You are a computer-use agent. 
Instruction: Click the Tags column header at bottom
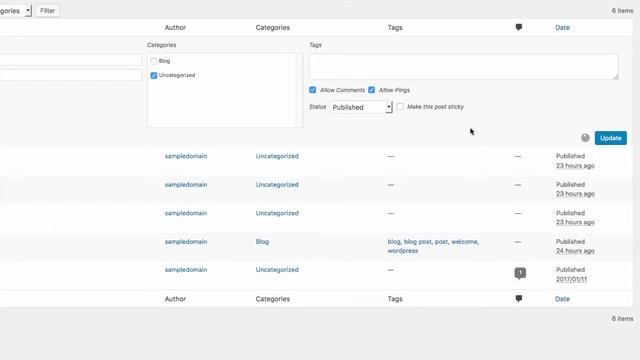click(395, 299)
